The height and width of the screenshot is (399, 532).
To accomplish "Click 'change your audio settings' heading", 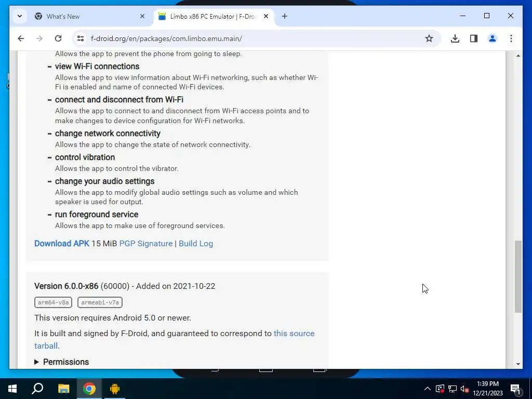I will coord(104,181).
